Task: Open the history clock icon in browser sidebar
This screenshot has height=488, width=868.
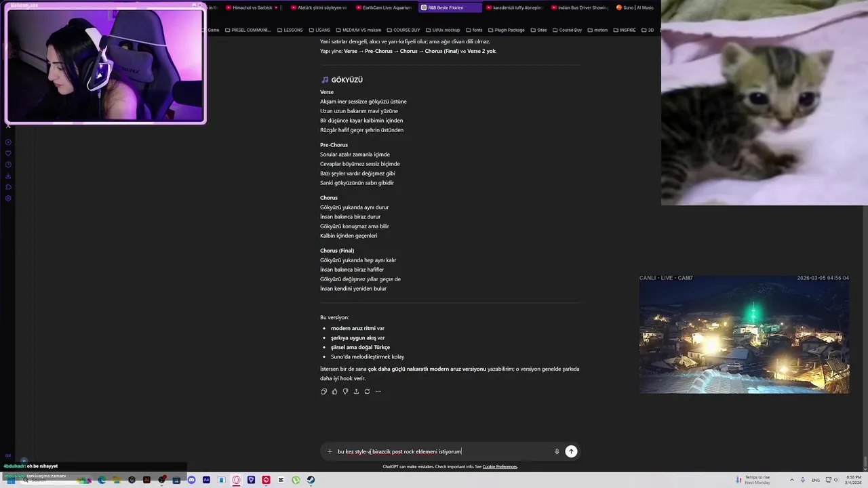Action: [8, 165]
